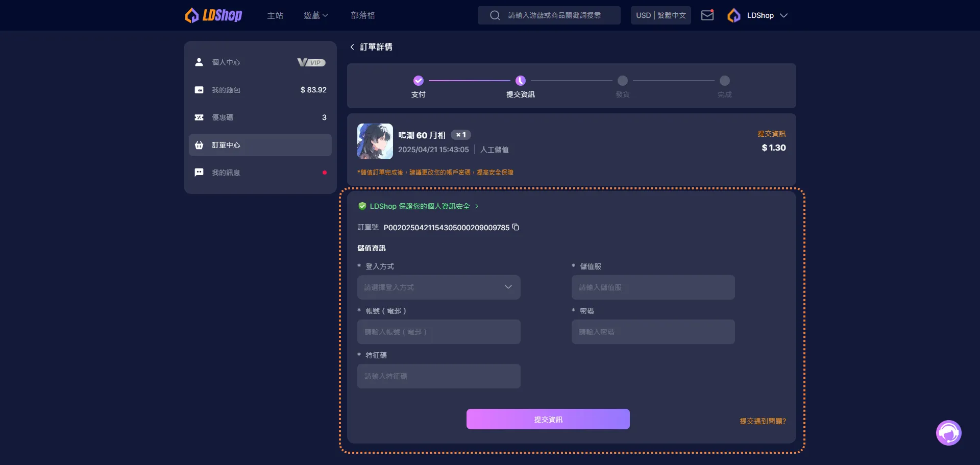
Task: Open the customer support chat bubble
Action: pyautogui.click(x=949, y=433)
